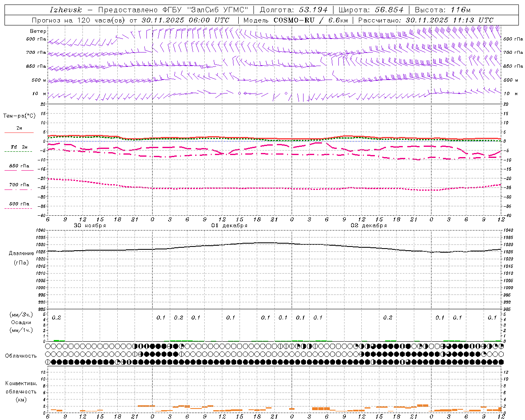Click the Прогноз на 120 часа(ов) header text
Viewport: 525px width, 420px height.
click(x=79, y=20)
